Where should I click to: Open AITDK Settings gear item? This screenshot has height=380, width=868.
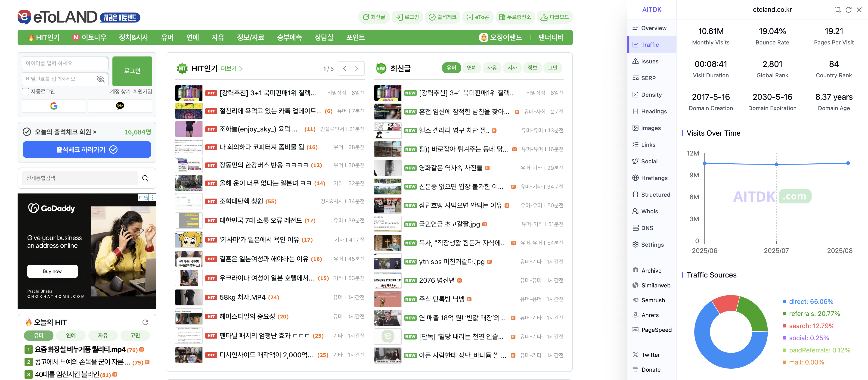[652, 244]
